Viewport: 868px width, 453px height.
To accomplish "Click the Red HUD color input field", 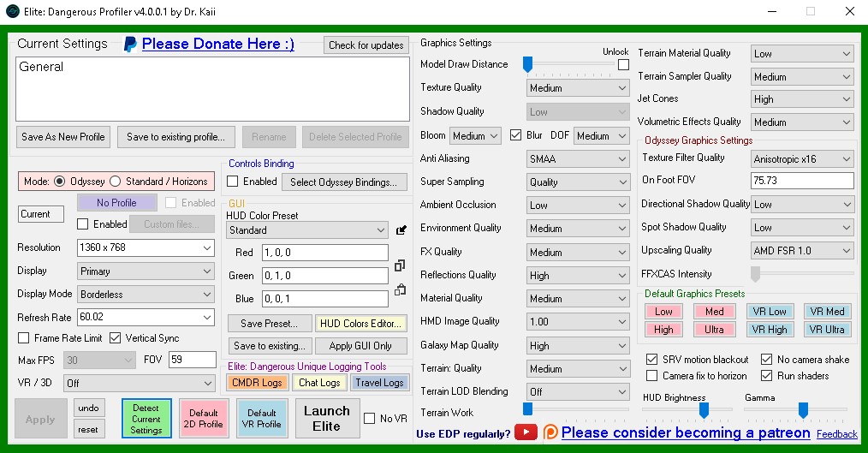I will pyautogui.click(x=324, y=253).
